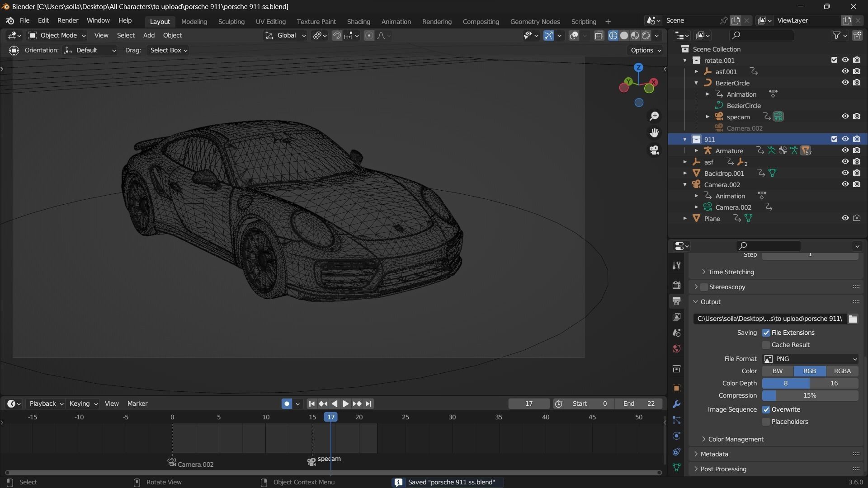The height and width of the screenshot is (488, 868).
Task: Open the Physics properties tab
Action: [676, 436]
